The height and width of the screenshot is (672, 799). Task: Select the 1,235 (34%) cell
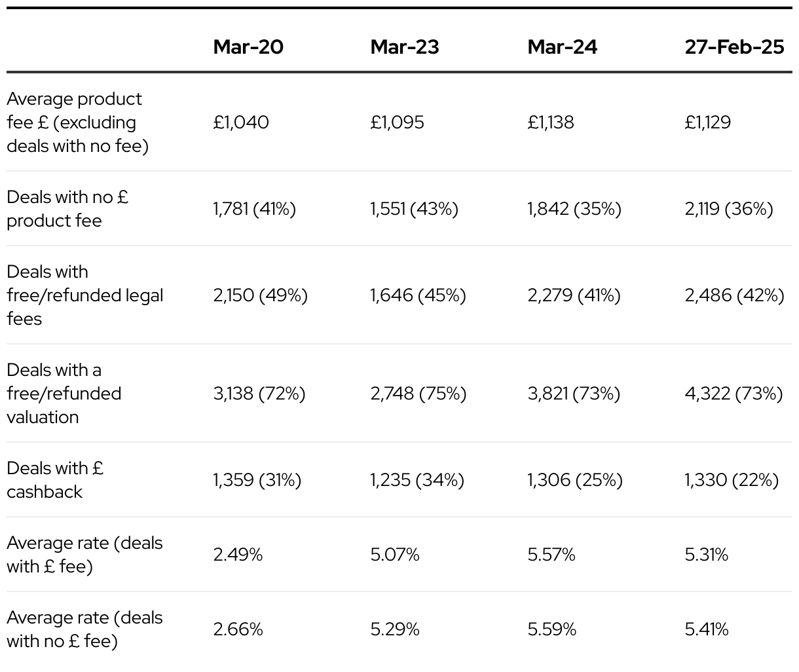tap(417, 480)
